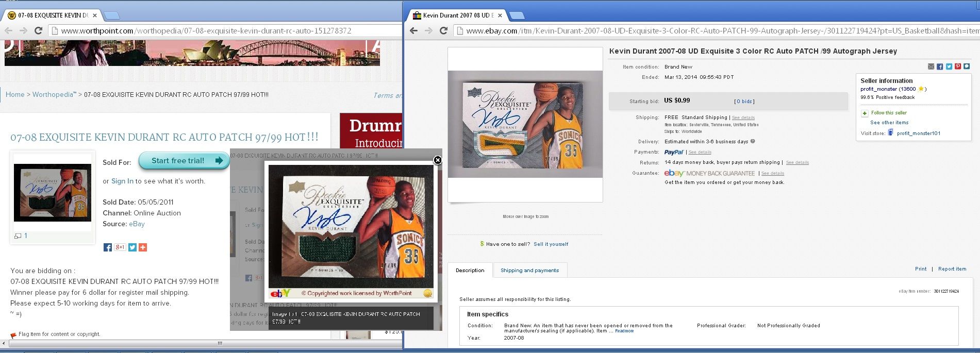
Task: Email the eBay listing via envelope icon
Action: pos(931,66)
